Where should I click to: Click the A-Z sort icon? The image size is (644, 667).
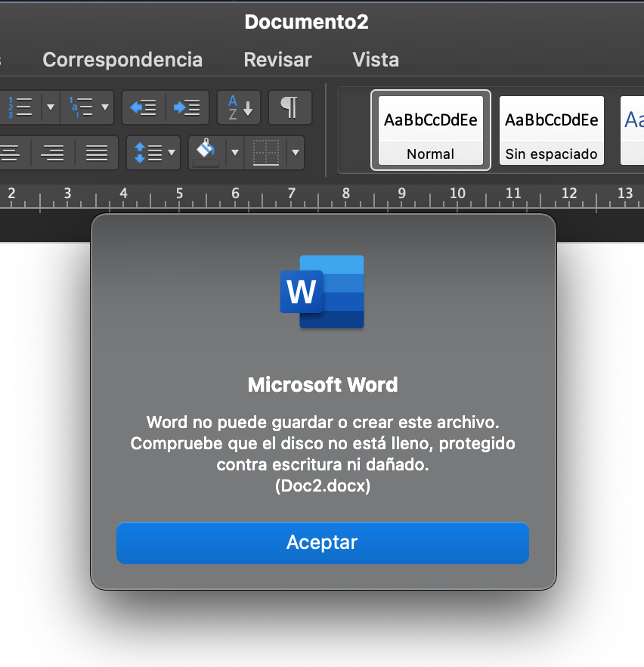click(239, 107)
